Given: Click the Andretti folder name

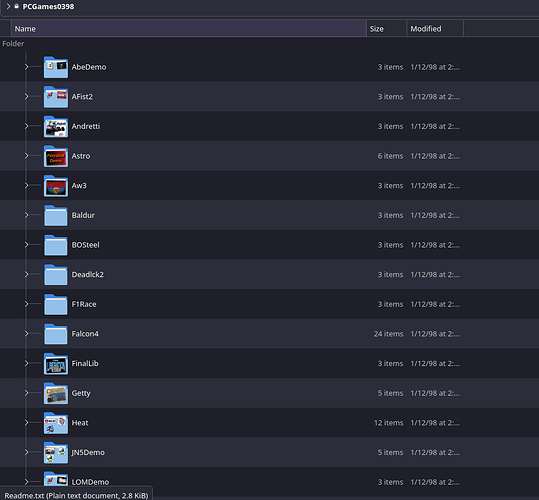Looking at the screenshot, I should pyautogui.click(x=86, y=126).
